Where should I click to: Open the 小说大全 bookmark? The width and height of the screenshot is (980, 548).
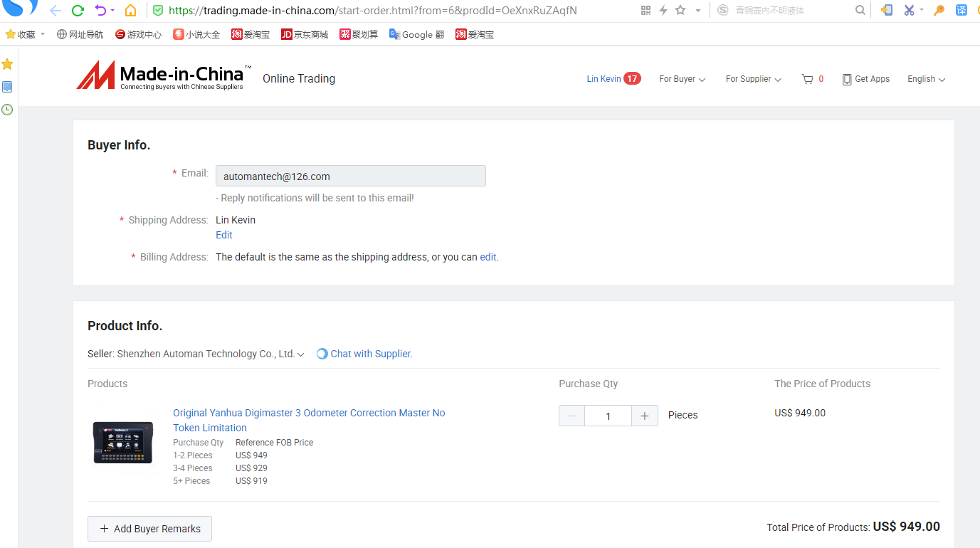(196, 34)
